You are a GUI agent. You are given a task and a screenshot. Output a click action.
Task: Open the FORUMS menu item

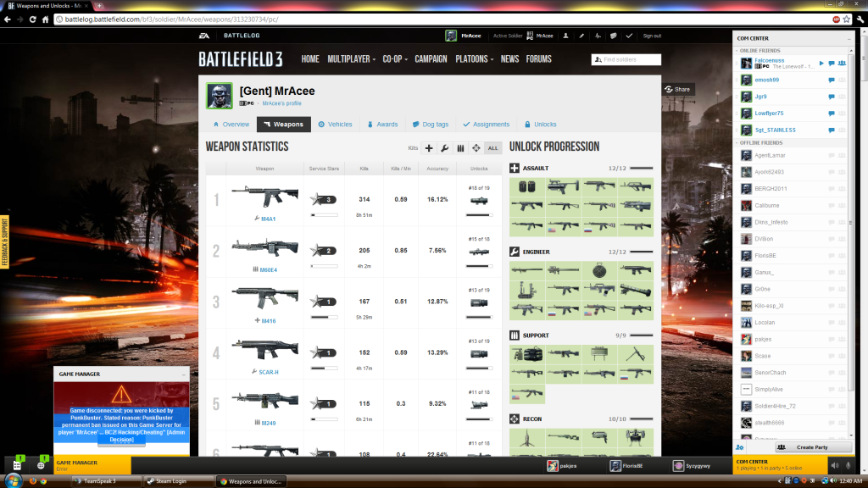538,59
